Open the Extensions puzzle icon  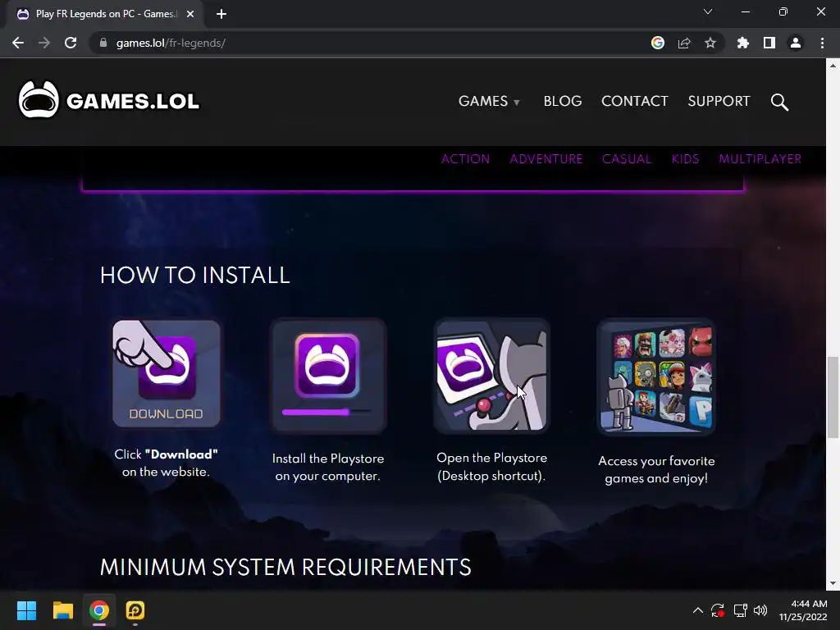tap(743, 43)
